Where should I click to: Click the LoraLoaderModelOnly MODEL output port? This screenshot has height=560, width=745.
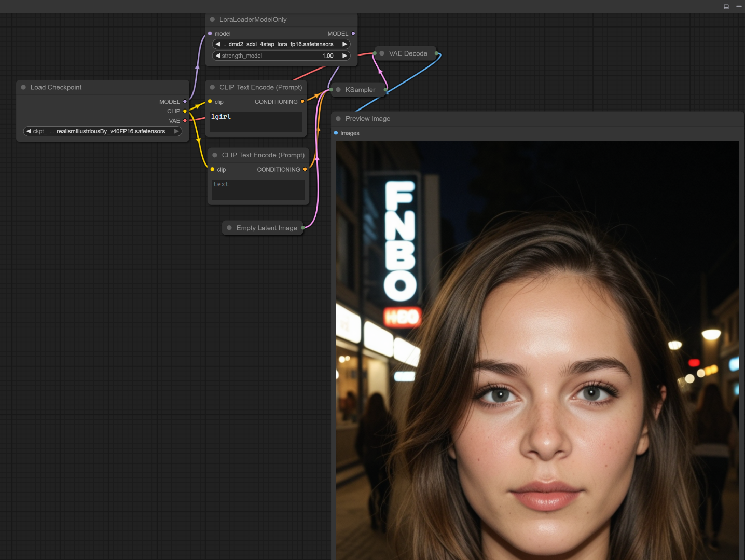point(353,34)
